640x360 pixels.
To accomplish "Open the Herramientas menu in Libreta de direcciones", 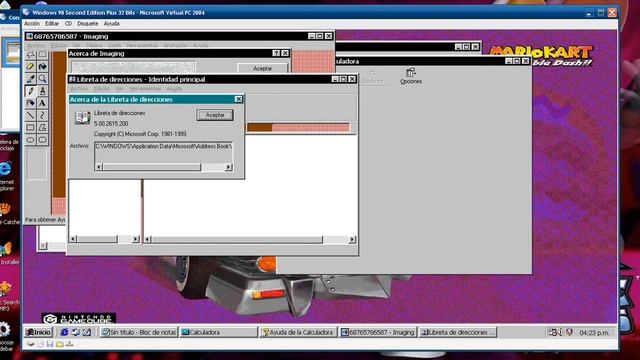I will (145, 89).
